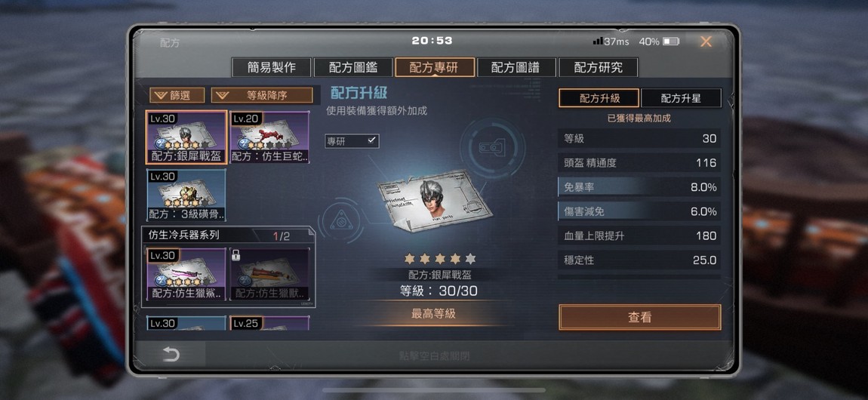The height and width of the screenshot is (400, 868).
Task: Select the 仿生巨蛇 recipe card
Action: coord(269,137)
